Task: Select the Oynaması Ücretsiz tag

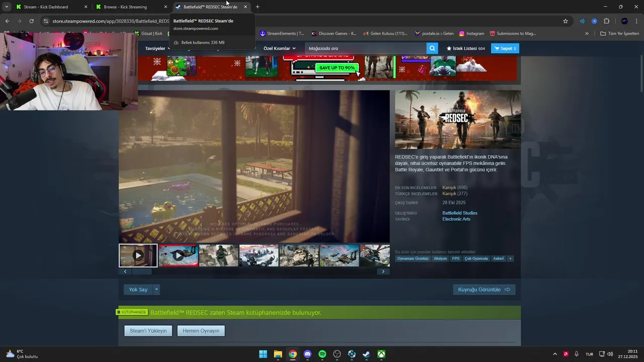Action: click(x=413, y=258)
